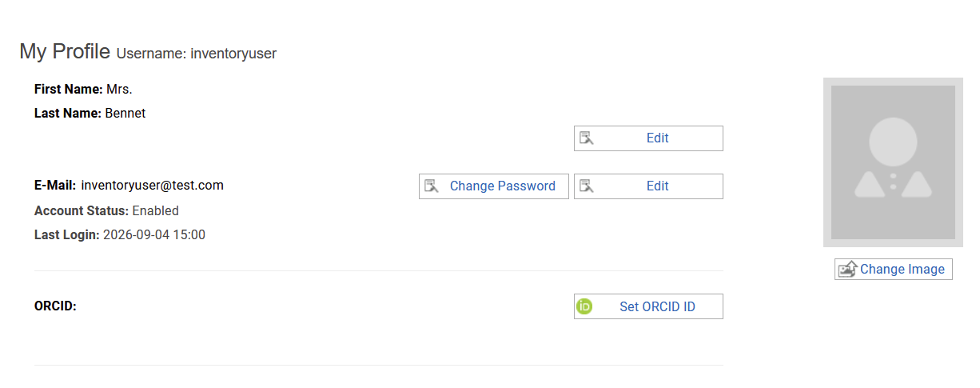
Task: Choose Change Image under the avatar
Action: click(x=894, y=270)
